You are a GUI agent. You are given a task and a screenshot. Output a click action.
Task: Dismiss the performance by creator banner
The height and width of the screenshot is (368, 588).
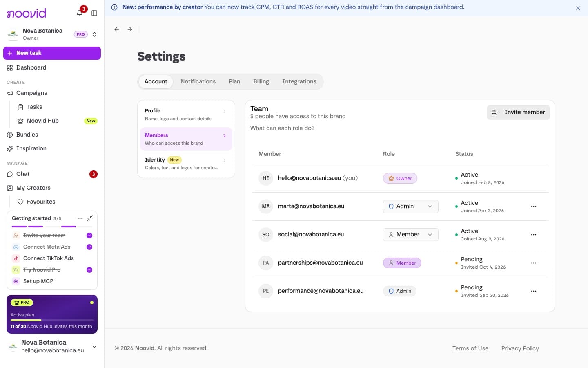tap(578, 8)
